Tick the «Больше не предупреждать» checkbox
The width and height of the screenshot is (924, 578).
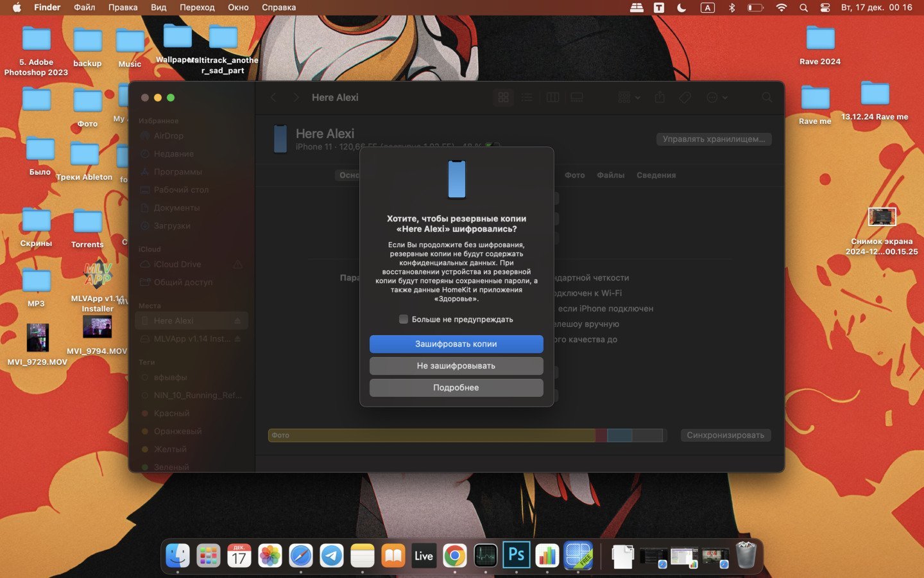(x=404, y=319)
